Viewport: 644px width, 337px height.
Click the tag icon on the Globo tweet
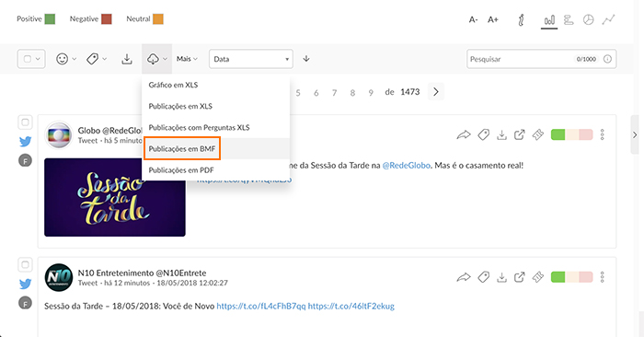483,134
